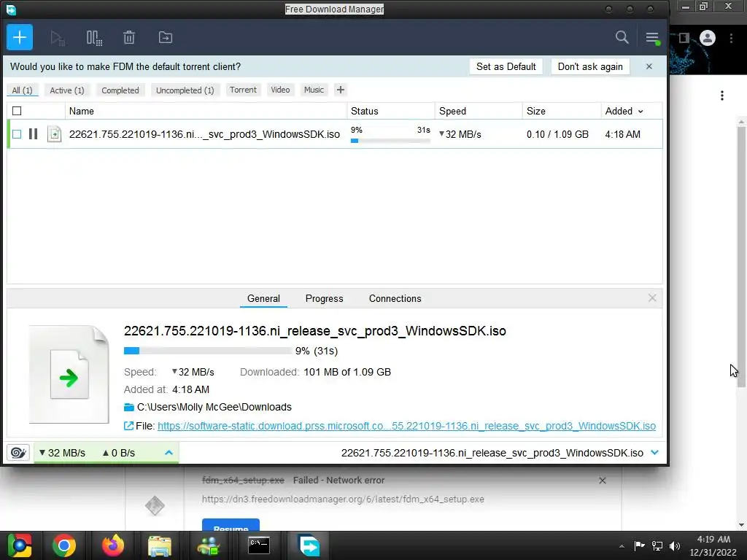This screenshot has width=747, height=560.
Task: Click the pause selected downloads toolbar icon
Action: pyautogui.click(x=94, y=38)
